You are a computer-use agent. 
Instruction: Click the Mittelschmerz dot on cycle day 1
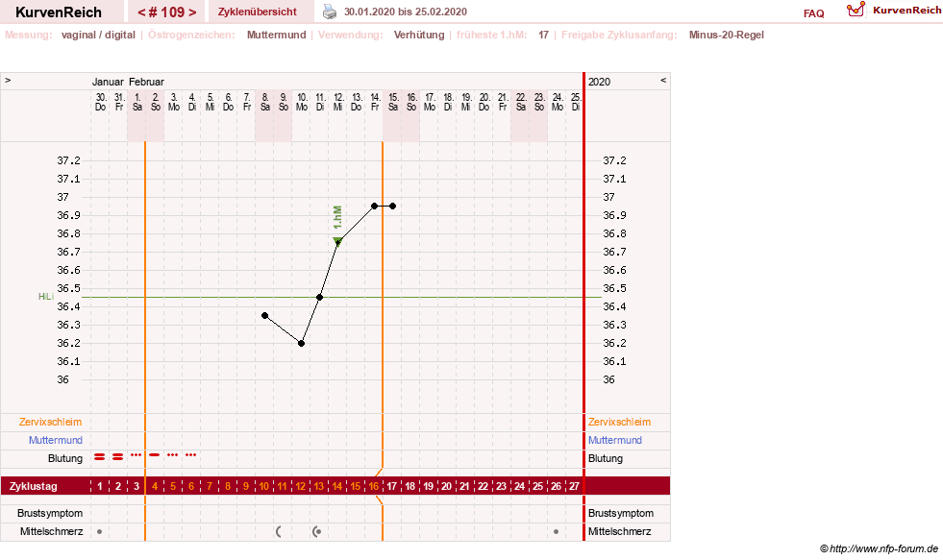tap(100, 532)
